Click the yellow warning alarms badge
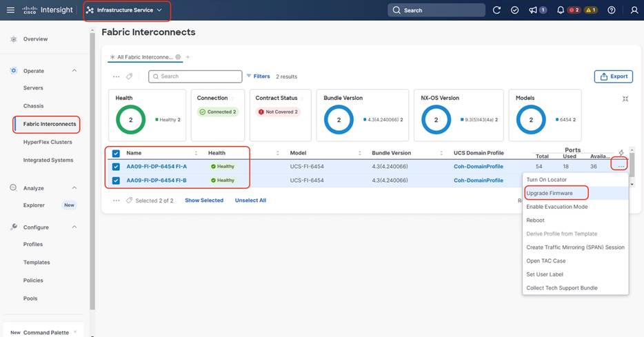The width and height of the screenshot is (644, 337). pos(591,10)
